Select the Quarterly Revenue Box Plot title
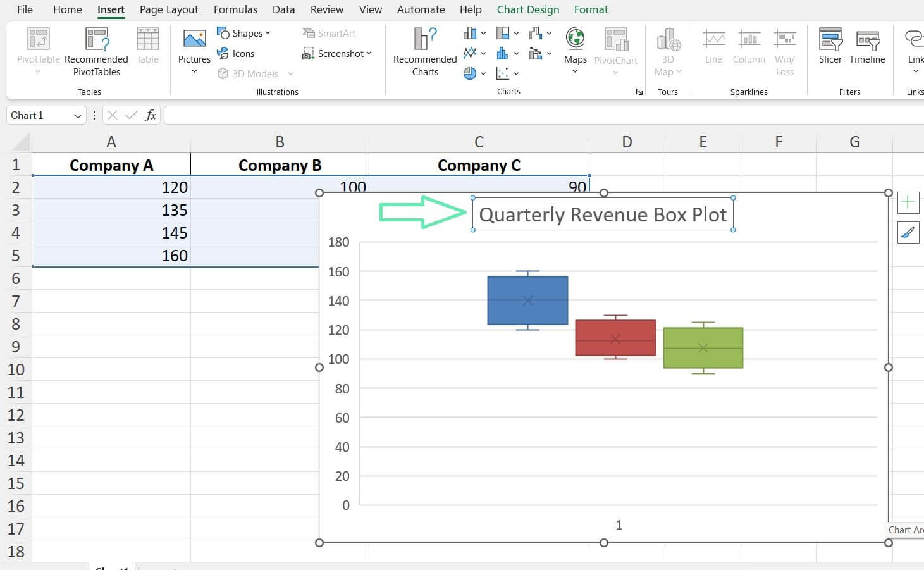Screen dimensions: 924x570 click(601, 214)
